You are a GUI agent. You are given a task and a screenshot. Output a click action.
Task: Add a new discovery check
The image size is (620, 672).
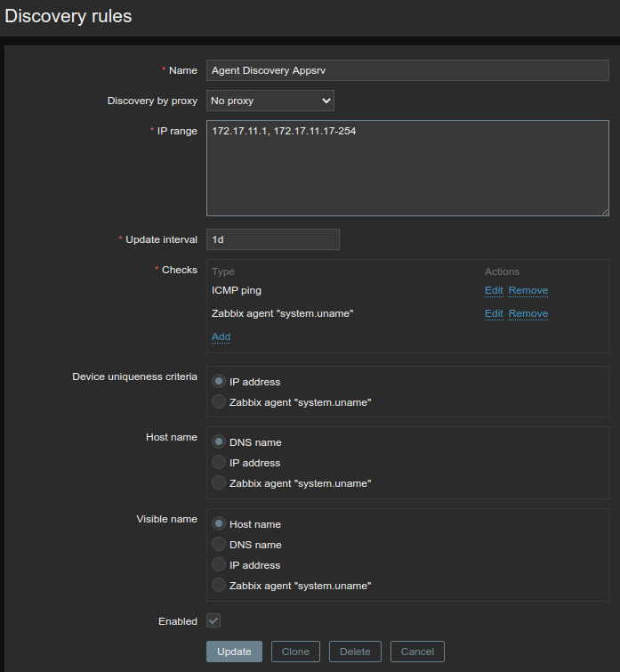pos(221,336)
